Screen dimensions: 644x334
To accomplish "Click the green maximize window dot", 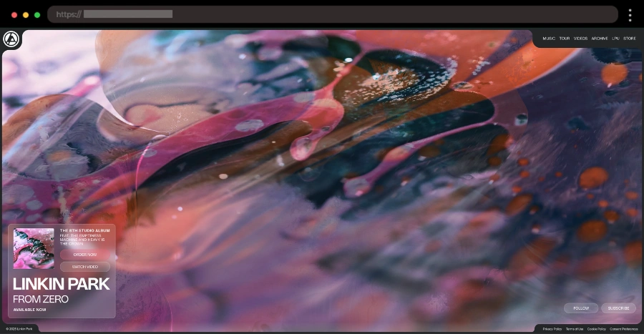I will pos(37,15).
